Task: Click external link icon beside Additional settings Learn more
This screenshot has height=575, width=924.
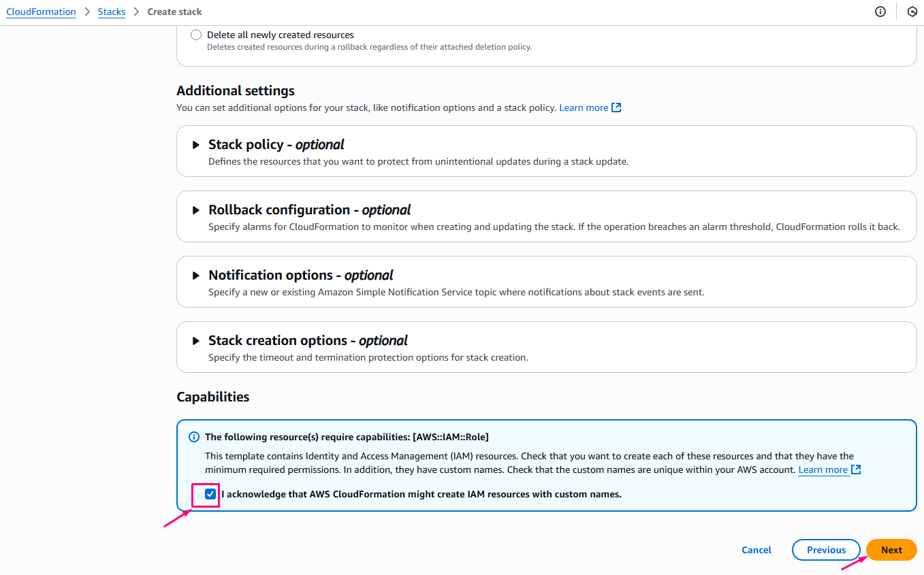Action: coord(616,108)
